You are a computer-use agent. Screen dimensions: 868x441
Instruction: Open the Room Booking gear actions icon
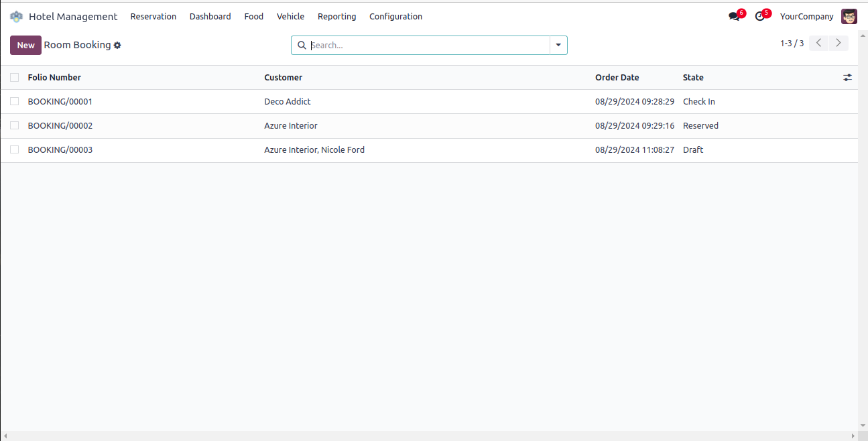point(117,46)
